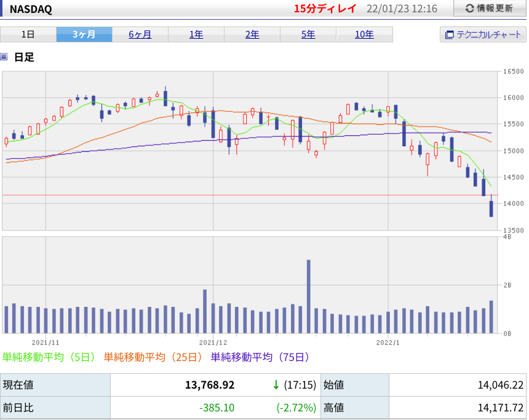This screenshot has width=529, height=420.
Task: Click the 16500 price axis label
Action: (x=514, y=71)
